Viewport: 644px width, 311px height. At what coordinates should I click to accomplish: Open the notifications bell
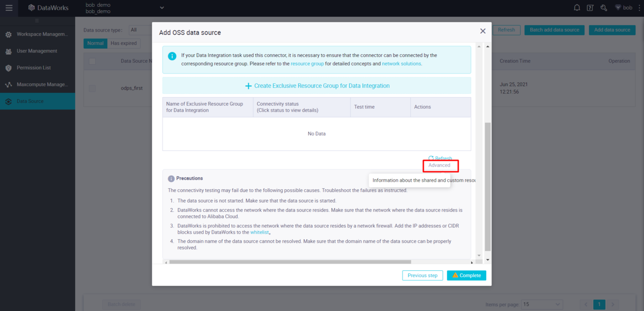pos(577,8)
